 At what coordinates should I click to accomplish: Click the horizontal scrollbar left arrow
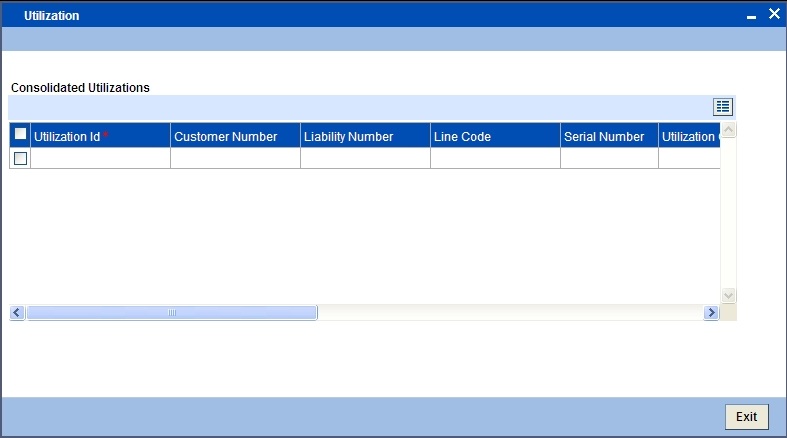(x=17, y=313)
